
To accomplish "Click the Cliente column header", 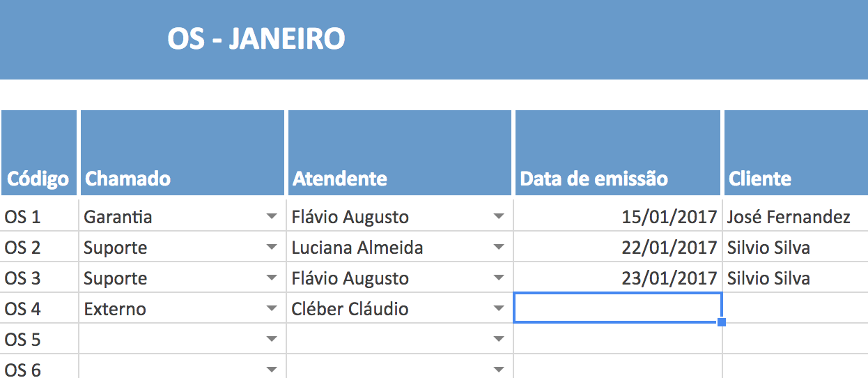I will (796, 153).
